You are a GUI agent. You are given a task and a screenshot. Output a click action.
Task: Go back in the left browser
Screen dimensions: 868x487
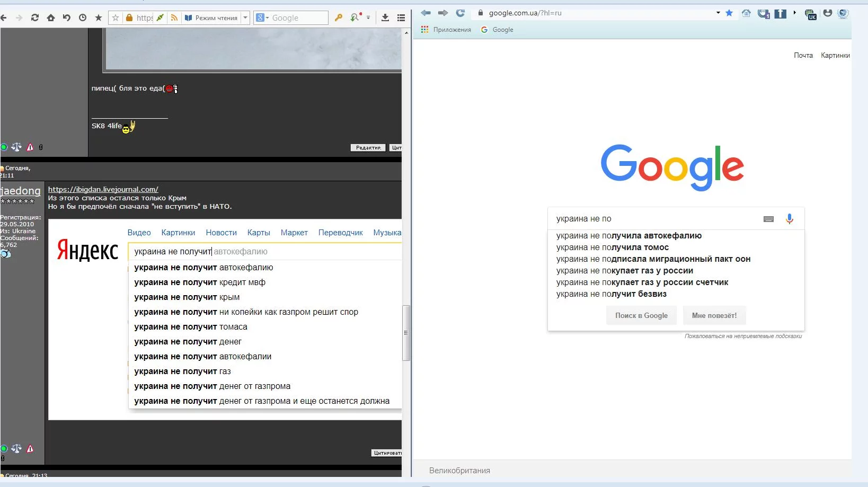click(x=4, y=18)
